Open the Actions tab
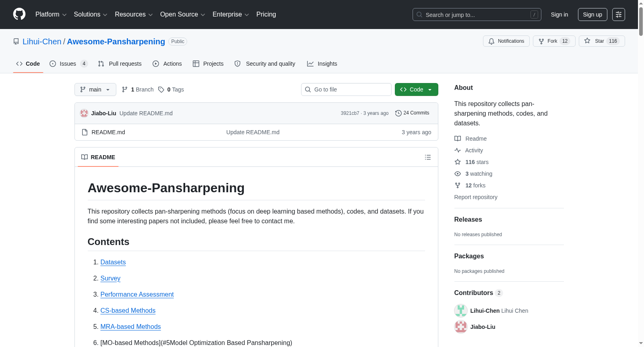644x347 pixels. coord(167,64)
